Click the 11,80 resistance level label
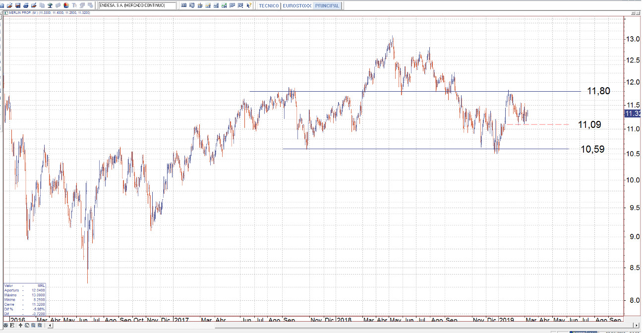The width and height of the screenshot is (644, 333). coord(598,91)
